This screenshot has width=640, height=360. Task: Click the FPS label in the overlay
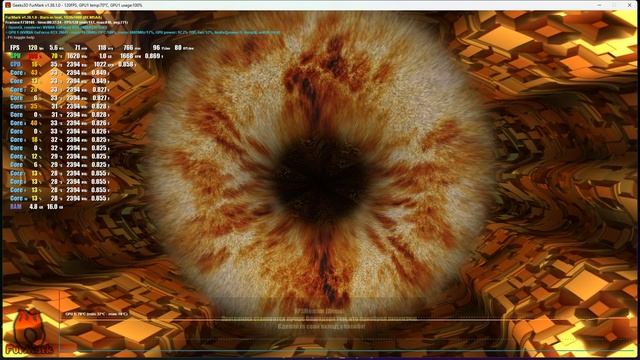coord(14,48)
